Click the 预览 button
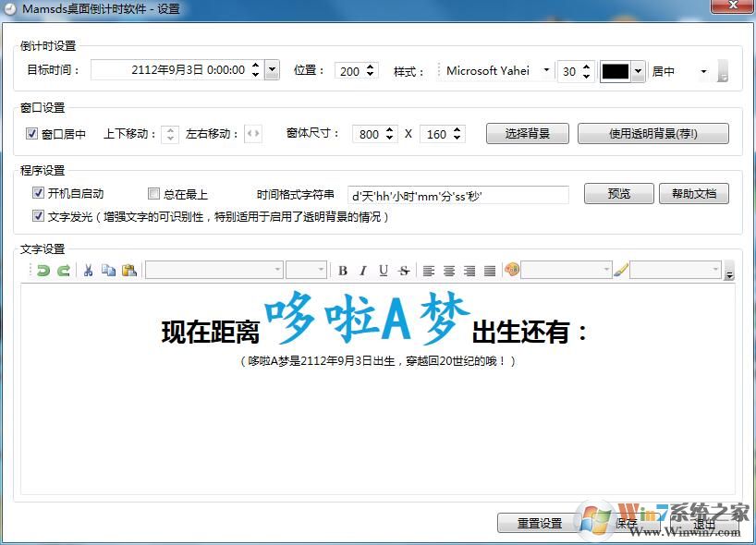 point(618,193)
